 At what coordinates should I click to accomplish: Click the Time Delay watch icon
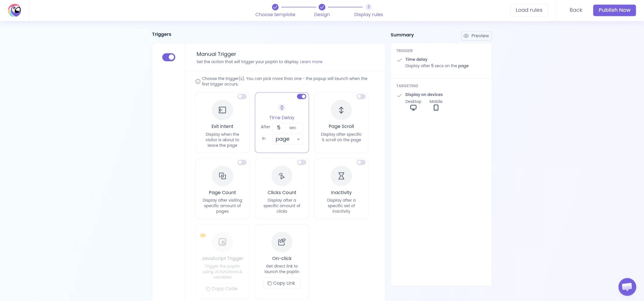[282, 107]
